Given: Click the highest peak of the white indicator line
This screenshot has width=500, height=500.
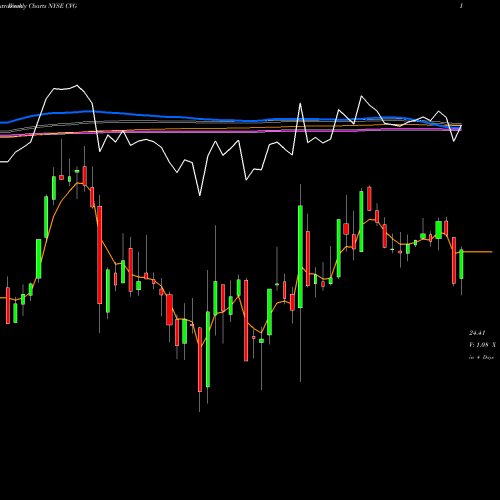Looking at the screenshot, I should click(77, 85).
